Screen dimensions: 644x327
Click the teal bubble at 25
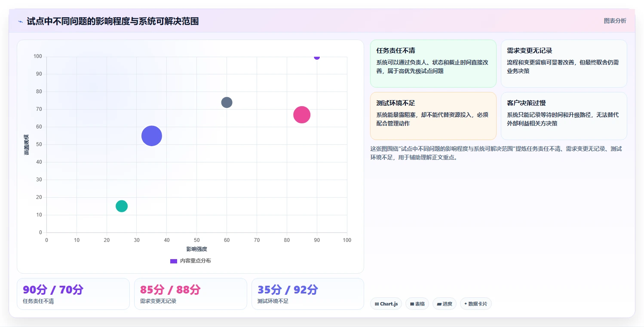122,206
